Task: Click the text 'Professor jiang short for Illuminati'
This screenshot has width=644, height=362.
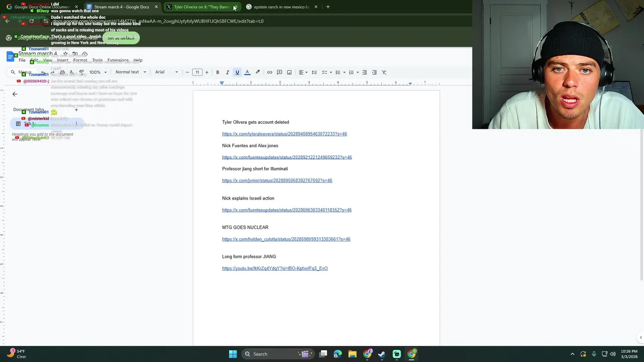Action: pos(255,169)
